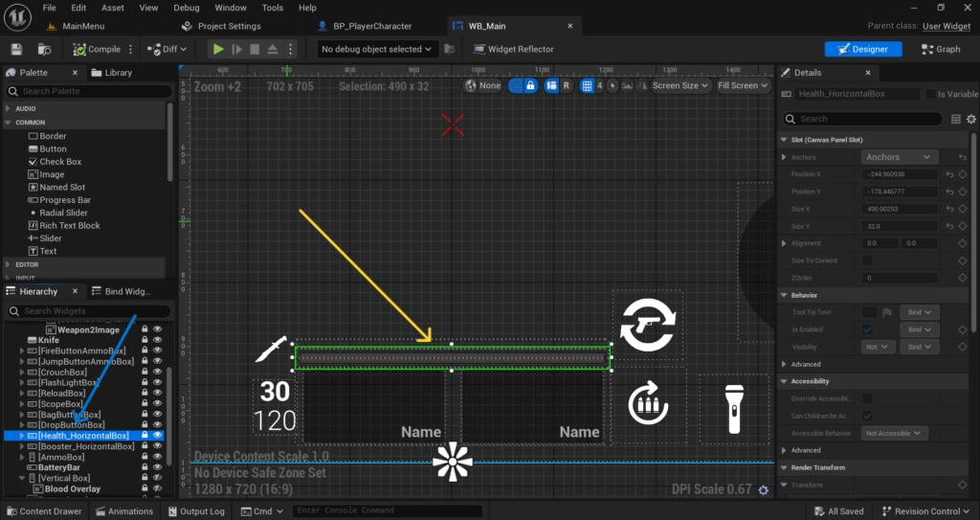Open the Edit menu
This screenshot has height=520, width=980.
(x=78, y=8)
